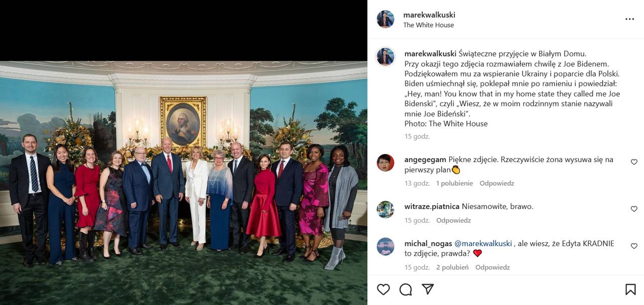Open the comment bubble icon below the post

(x=406, y=289)
